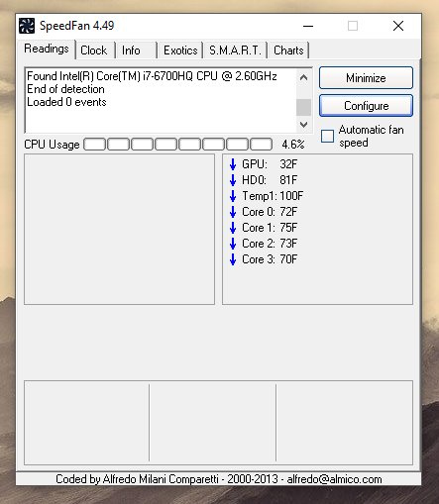The image size is (439, 504).
Task: Click the 4.6% CPU usage value
Action: [x=293, y=145]
